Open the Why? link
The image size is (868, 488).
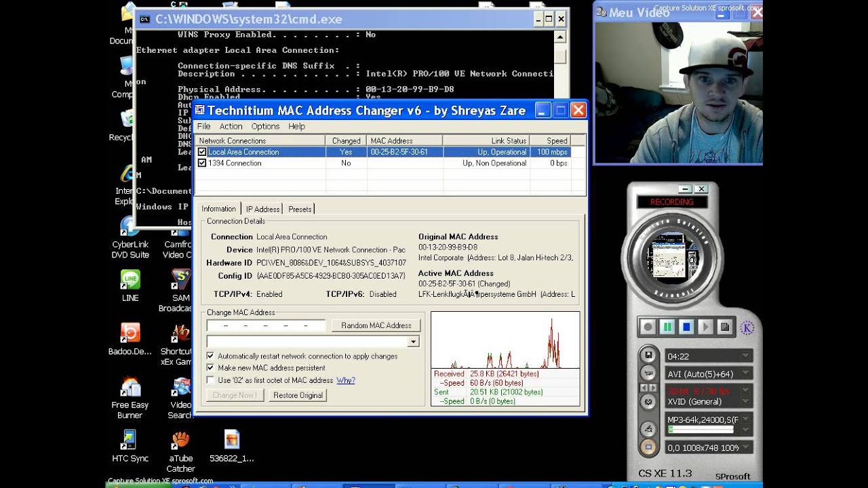(346, 380)
